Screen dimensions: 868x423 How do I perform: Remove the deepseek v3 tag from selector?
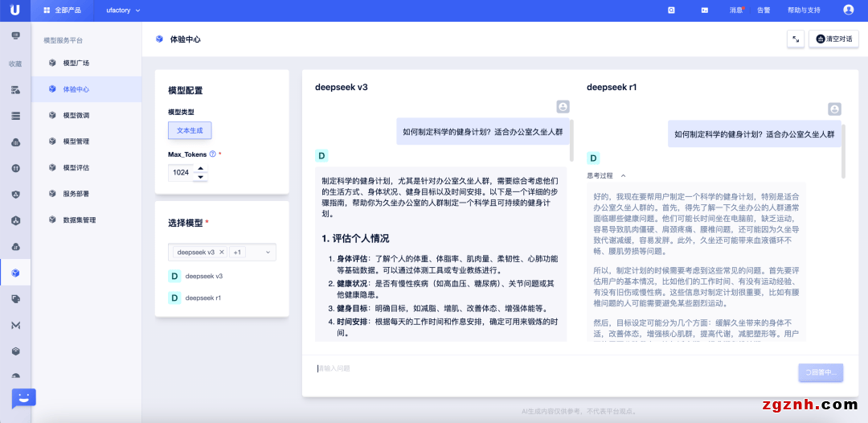coord(222,253)
